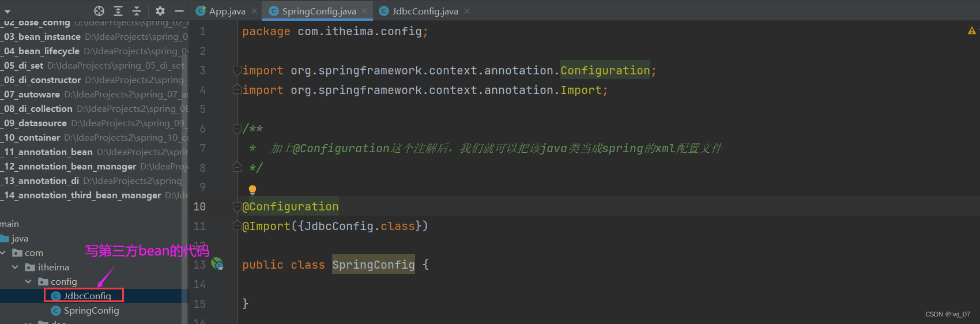This screenshot has height=324, width=980.
Task: Collapse the itheima package chevron
Action: 15,267
